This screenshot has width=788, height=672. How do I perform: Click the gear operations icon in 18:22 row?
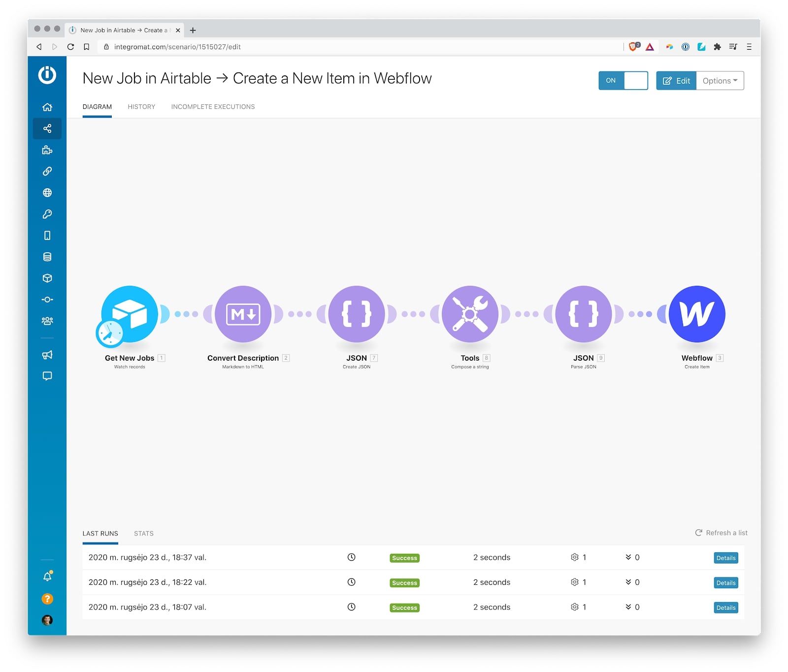[574, 582]
